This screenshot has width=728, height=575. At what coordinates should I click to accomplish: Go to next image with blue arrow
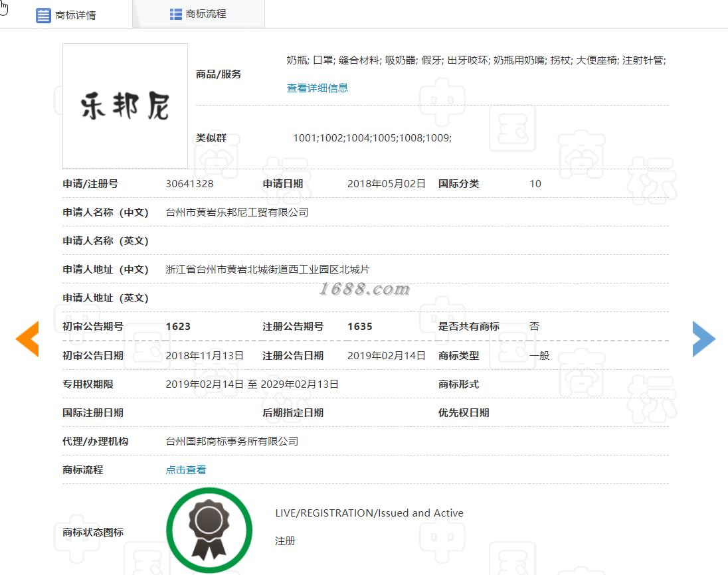(704, 339)
